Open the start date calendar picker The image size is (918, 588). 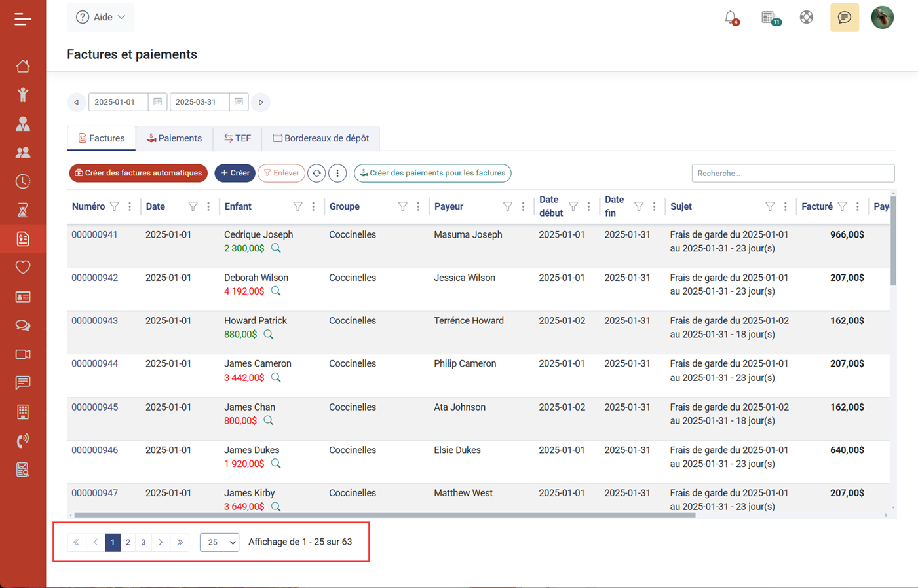pos(157,102)
